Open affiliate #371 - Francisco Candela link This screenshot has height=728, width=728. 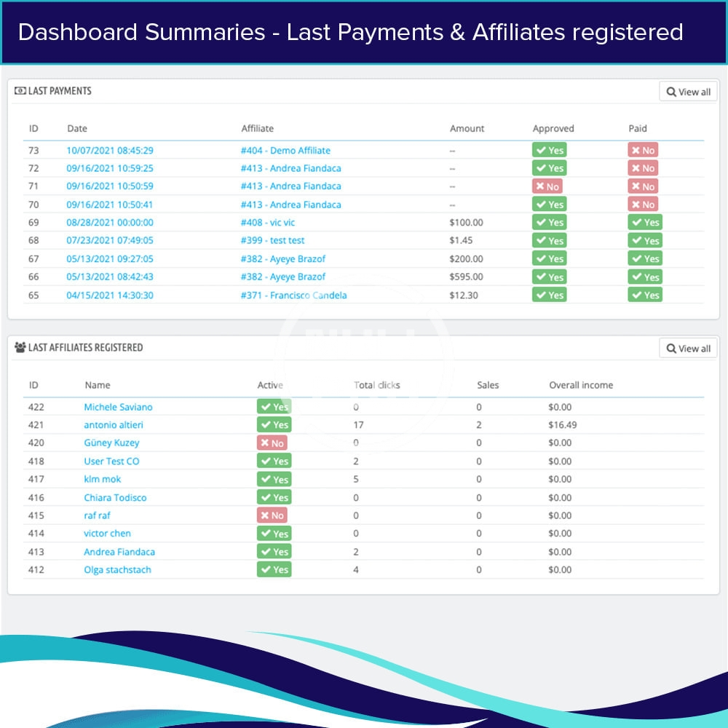click(293, 295)
